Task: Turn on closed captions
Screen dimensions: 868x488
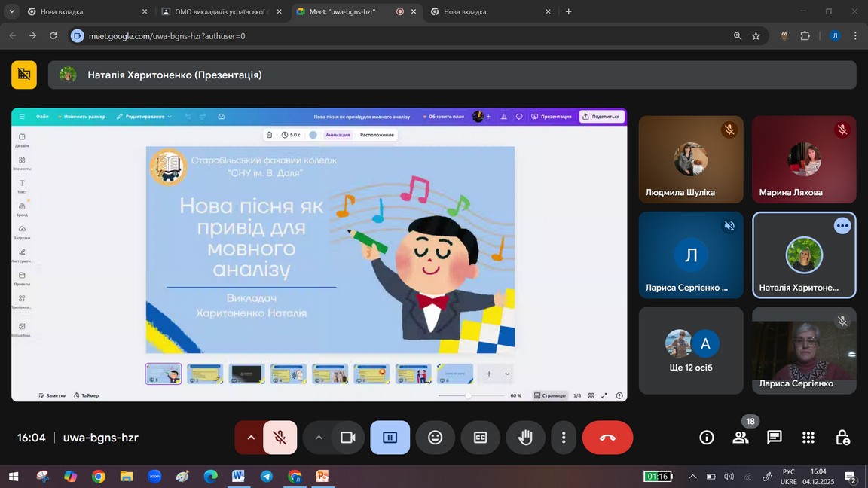Action: pyautogui.click(x=480, y=438)
